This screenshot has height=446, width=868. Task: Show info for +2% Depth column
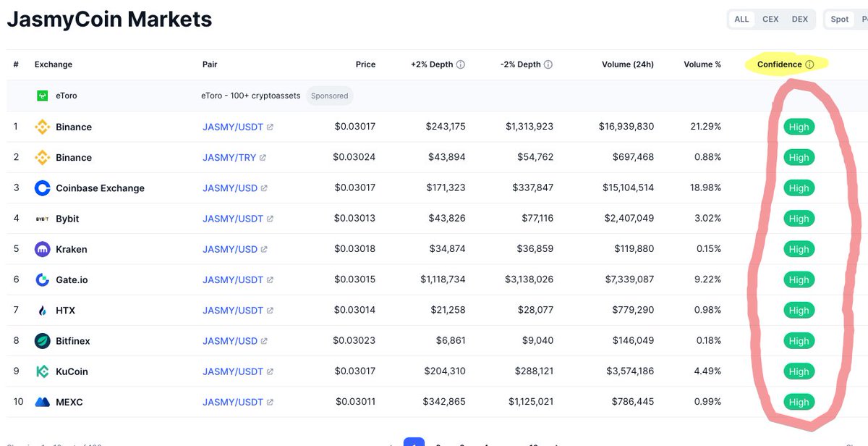[x=461, y=64]
